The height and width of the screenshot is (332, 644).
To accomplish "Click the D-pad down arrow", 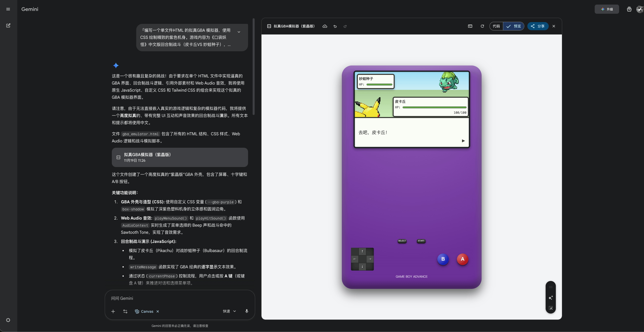I will tap(362, 267).
